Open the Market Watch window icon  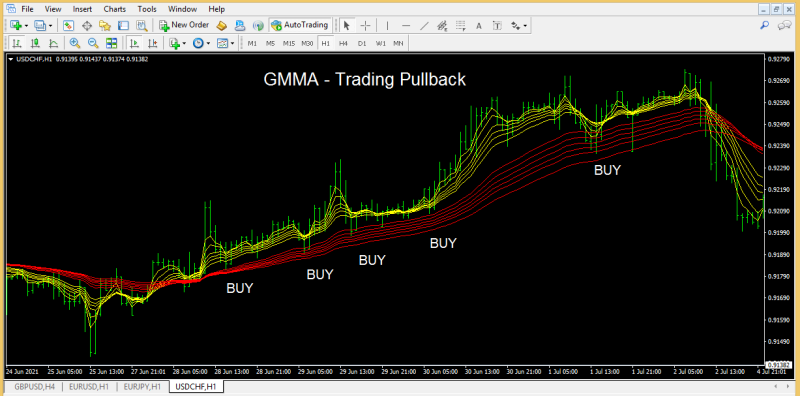coord(69,25)
